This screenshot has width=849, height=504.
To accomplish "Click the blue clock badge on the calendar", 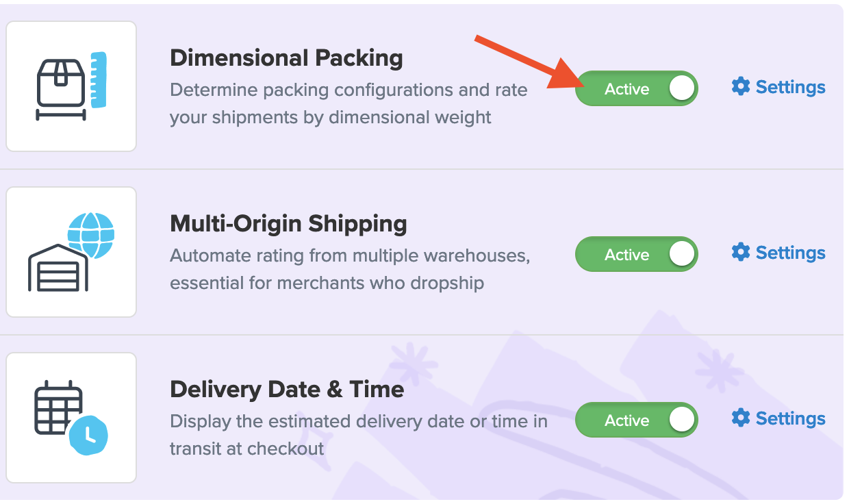I will 90,436.
